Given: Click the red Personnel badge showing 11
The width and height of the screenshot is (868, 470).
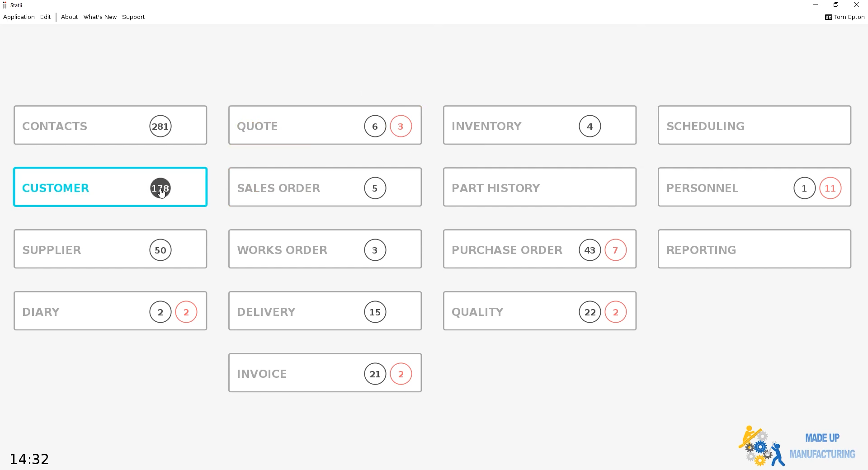Looking at the screenshot, I should [x=830, y=188].
